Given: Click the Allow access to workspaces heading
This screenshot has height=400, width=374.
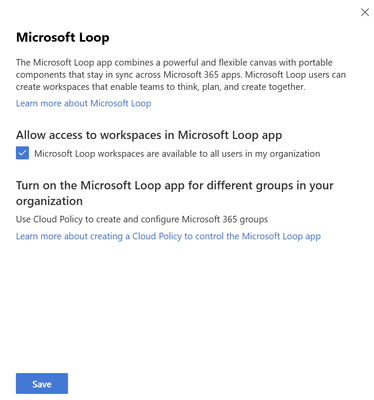Looking at the screenshot, I should pyautogui.click(x=149, y=135).
